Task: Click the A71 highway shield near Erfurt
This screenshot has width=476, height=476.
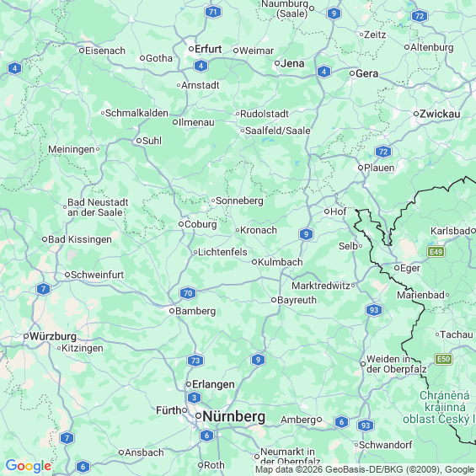Action: [213, 12]
